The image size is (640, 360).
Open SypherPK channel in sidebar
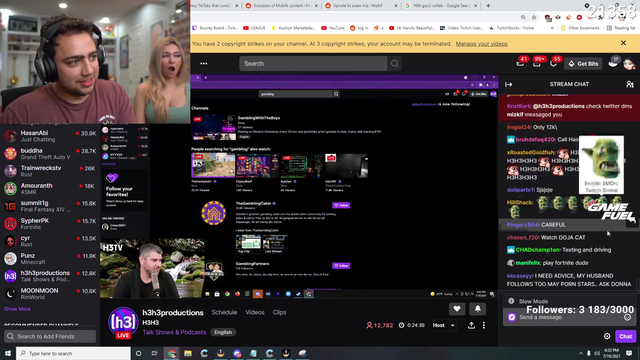[50, 224]
